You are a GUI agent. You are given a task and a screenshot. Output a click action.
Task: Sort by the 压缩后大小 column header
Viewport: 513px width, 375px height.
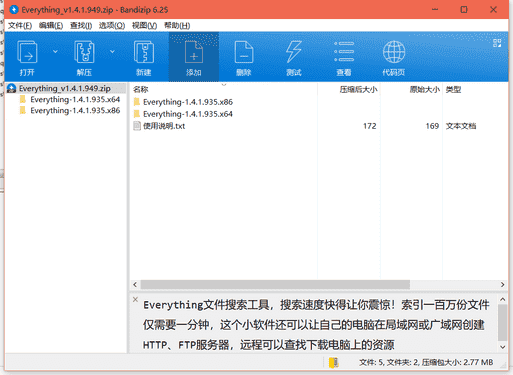(358, 89)
